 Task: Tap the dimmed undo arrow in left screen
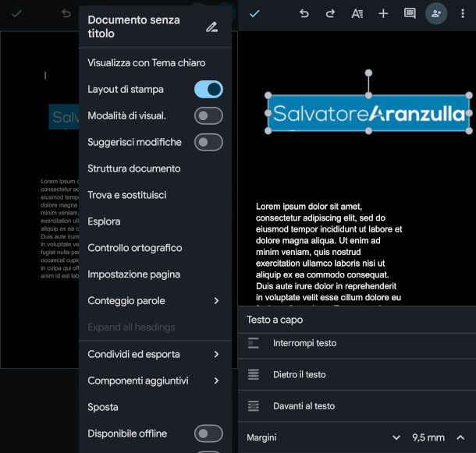coord(66,13)
